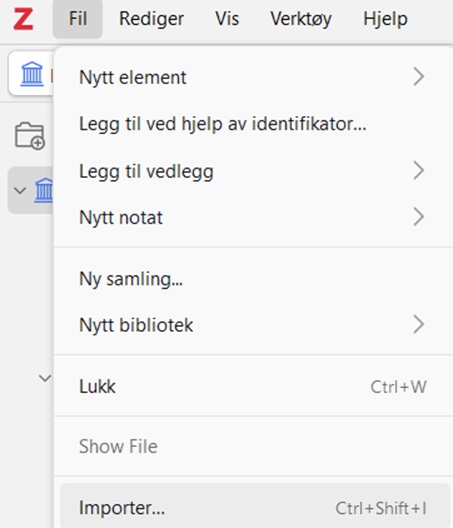
Task: Collapse the lower sidebar chevron beside Lukk
Action: [x=44, y=378]
